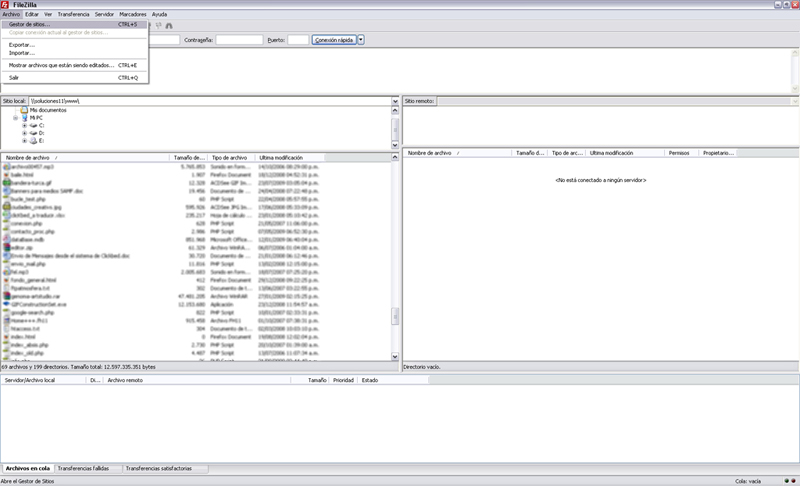
Task: Open the Ayuda menu
Action: pyautogui.click(x=159, y=14)
